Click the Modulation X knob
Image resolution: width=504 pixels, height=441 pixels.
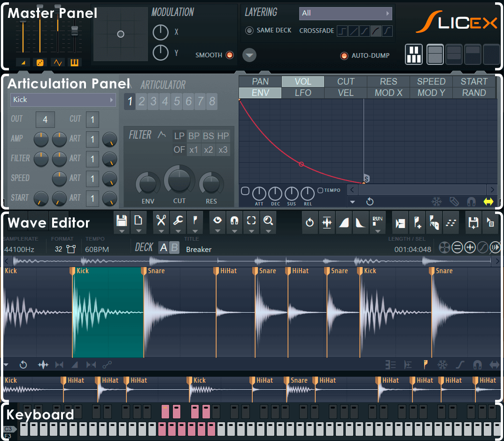[160, 32]
